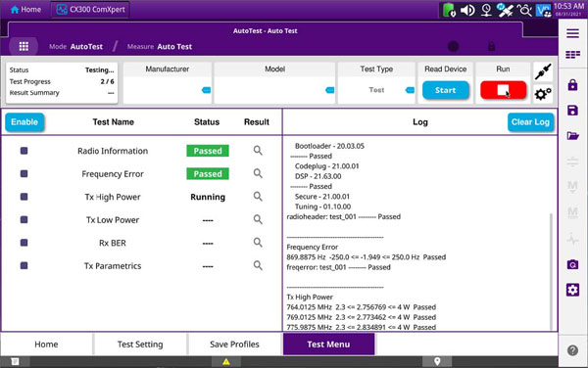The width and height of the screenshot is (588, 368).
Task: Select the Test Menu tab
Action: pyautogui.click(x=328, y=345)
